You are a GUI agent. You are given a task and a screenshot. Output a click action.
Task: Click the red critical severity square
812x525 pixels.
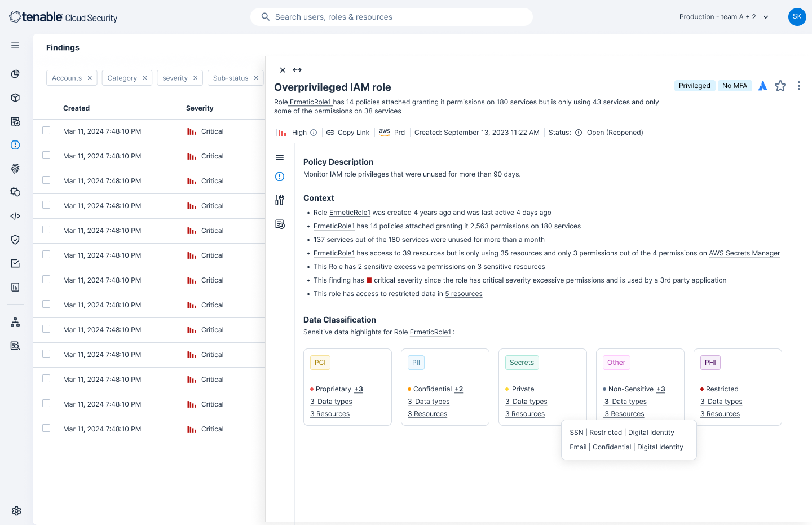(369, 280)
